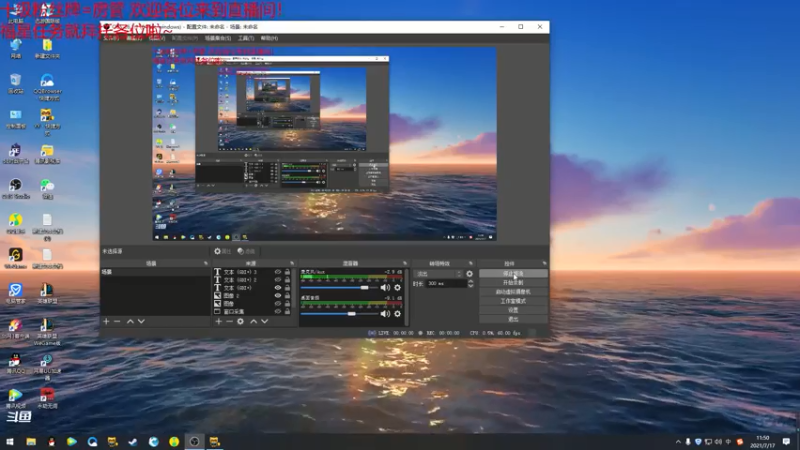Move scene down using the arrow

(x=141, y=321)
